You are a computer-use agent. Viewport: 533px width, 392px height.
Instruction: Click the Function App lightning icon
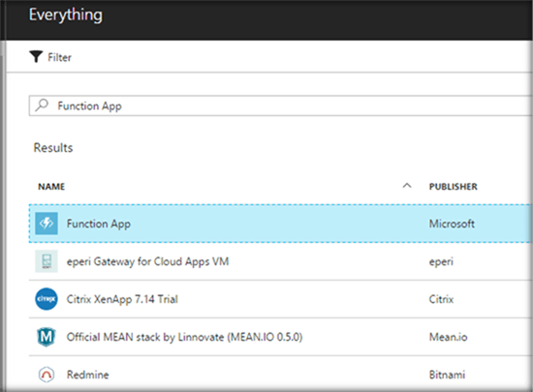[x=47, y=224]
